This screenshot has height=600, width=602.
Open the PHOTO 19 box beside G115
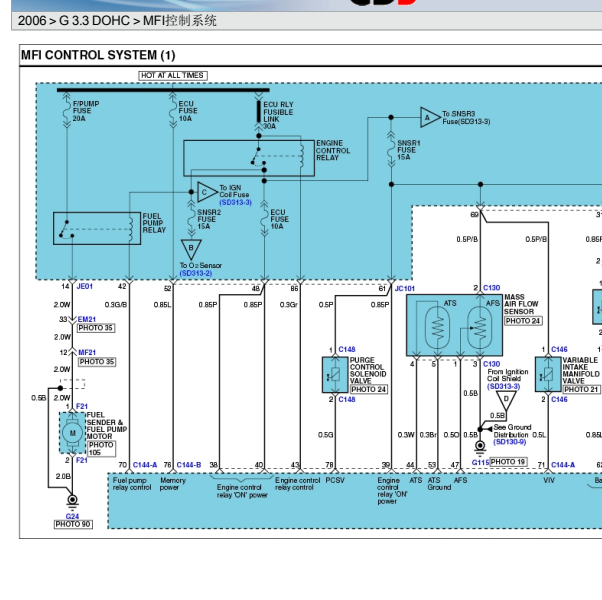click(x=508, y=462)
